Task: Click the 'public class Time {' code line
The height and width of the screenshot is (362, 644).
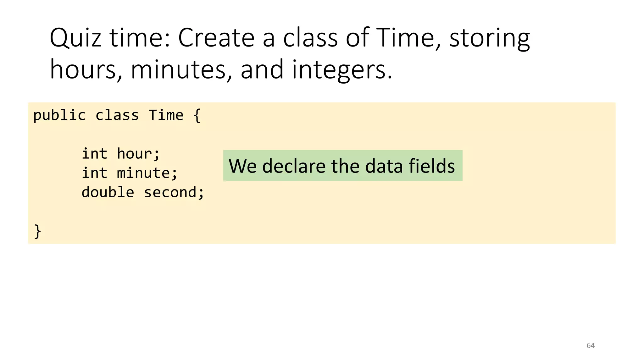Action: tap(117, 115)
